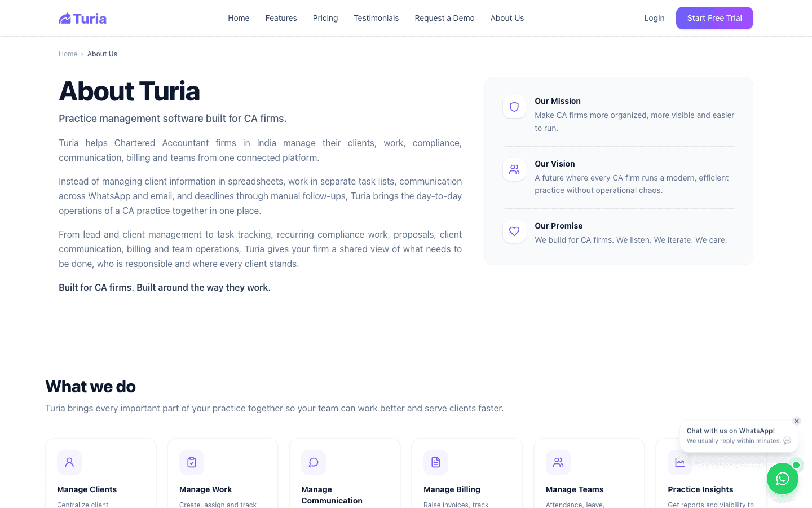The height and width of the screenshot is (508, 812).
Task: Click the Our Mission shield icon
Action: pos(514,107)
